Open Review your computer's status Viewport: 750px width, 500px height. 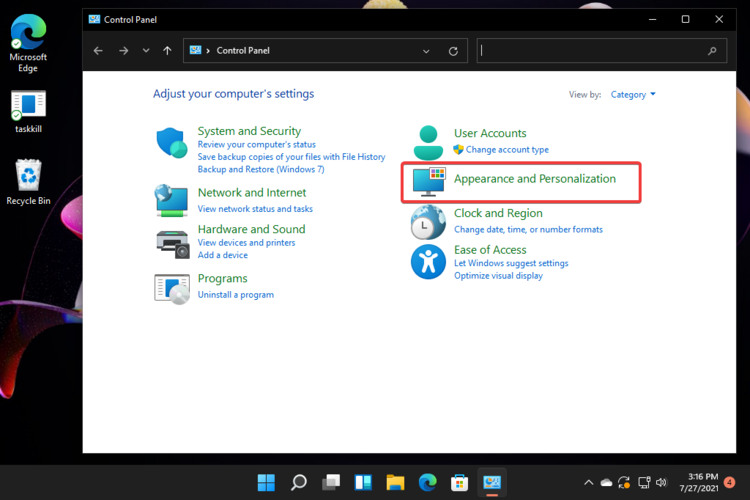(256, 144)
